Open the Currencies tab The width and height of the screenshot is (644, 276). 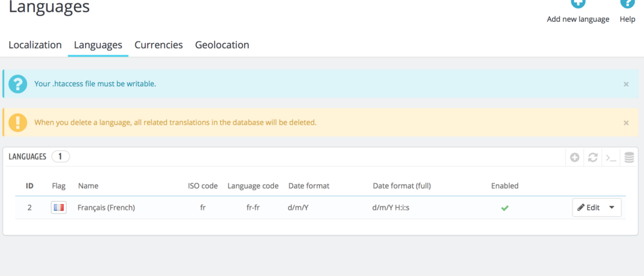coord(158,45)
